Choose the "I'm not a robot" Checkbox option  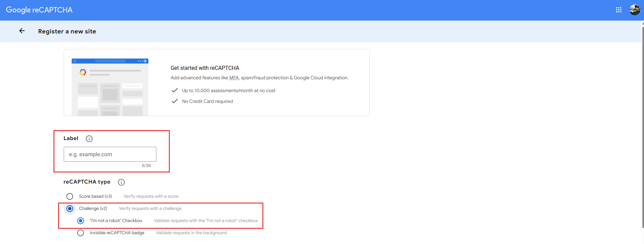coord(81,221)
